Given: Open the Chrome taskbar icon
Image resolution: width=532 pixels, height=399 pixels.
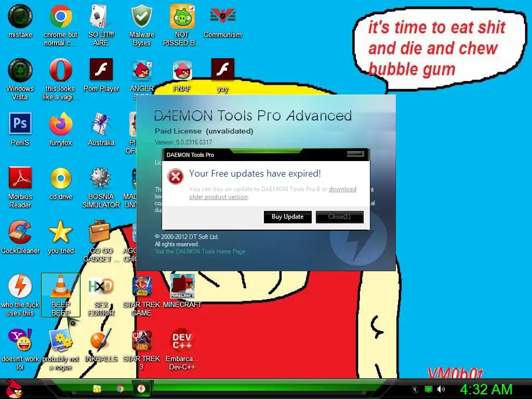Looking at the screenshot, I should (x=119, y=389).
